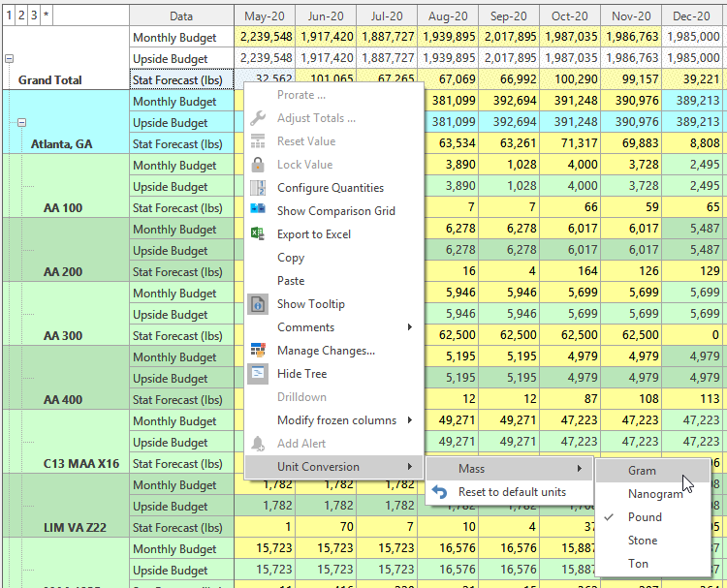Viewport: 727px width, 588px height.
Task: Show outline level 1
Action: pos(9,15)
